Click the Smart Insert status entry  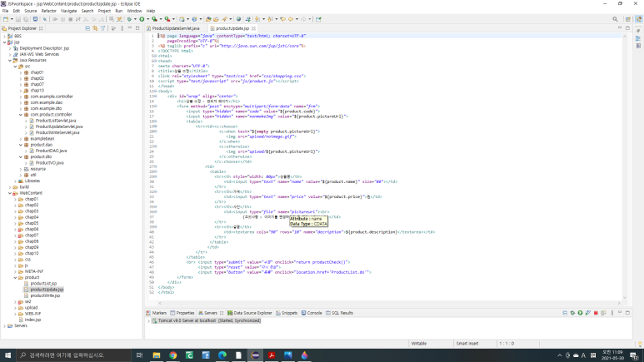click(467, 344)
